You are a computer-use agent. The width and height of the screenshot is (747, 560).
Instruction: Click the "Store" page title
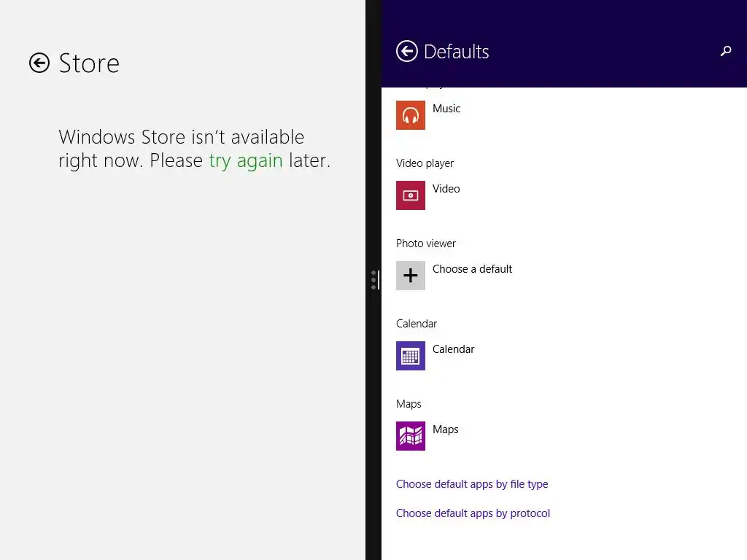89,63
